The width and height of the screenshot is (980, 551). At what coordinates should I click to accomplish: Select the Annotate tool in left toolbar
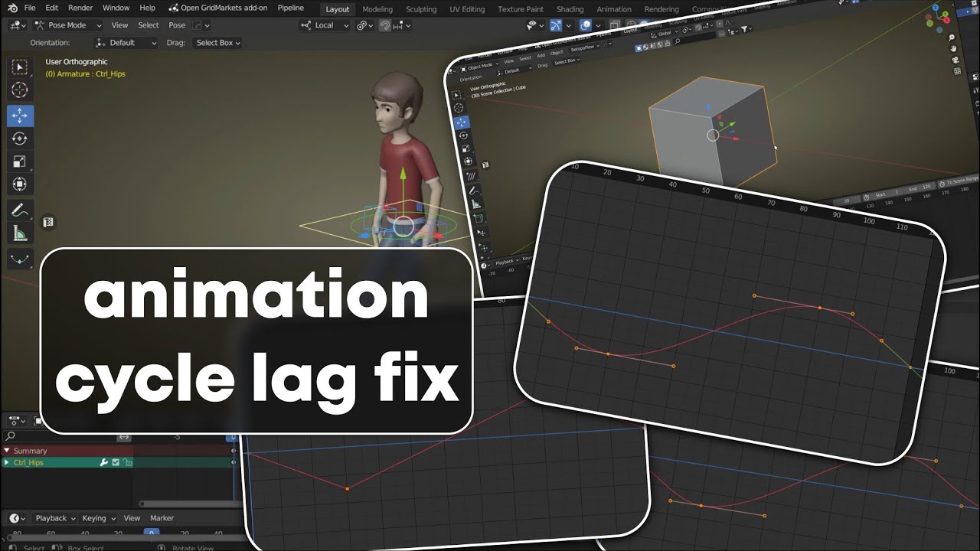click(20, 210)
